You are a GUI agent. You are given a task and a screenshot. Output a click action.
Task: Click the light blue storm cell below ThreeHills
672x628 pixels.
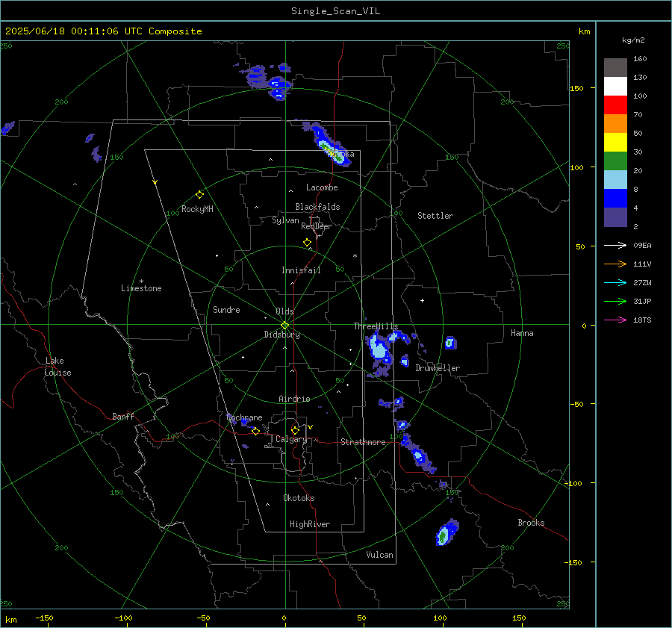pyautogui.click(x=380, y=349)
